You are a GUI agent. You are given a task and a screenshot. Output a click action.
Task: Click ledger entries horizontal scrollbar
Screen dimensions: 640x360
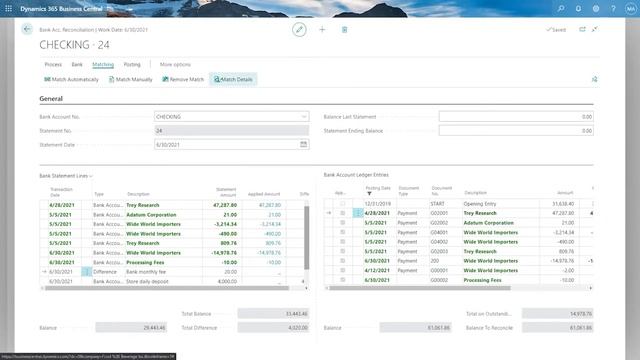[420, 288]
